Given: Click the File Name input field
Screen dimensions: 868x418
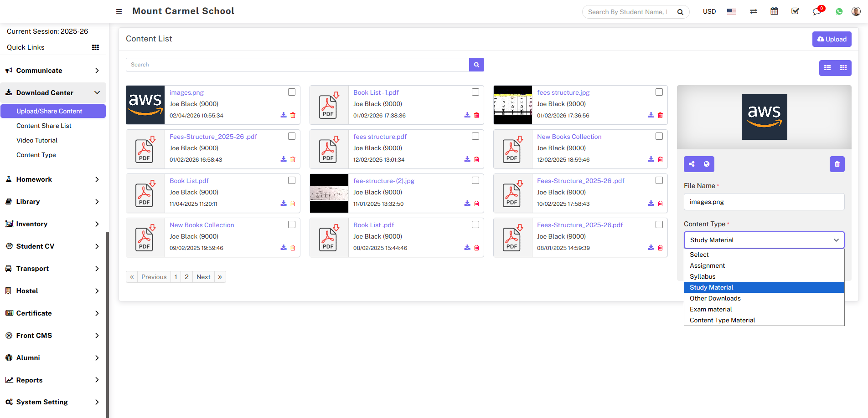Looking at the screenshot, I should (x=764, y=202).
